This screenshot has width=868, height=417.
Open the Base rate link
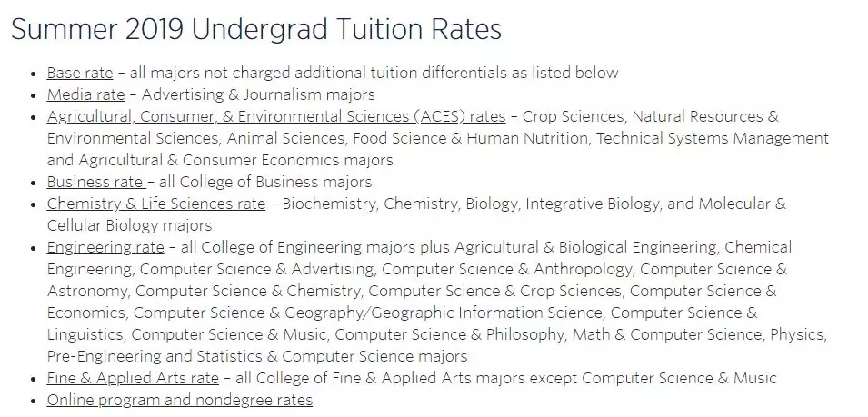[80, 73]
